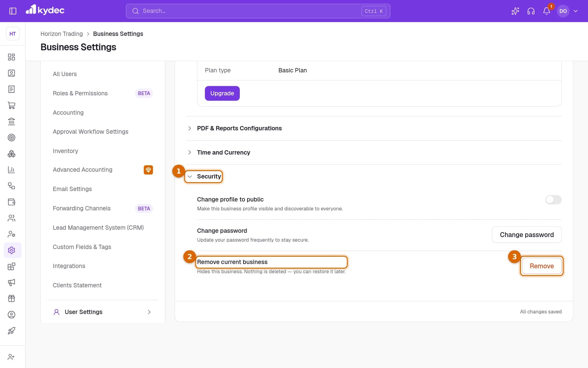Image resolution: width=588 pixels, height=368 pixels.
Task: Expand PDF & Reports Configurations section
Action: click(374, 128)
